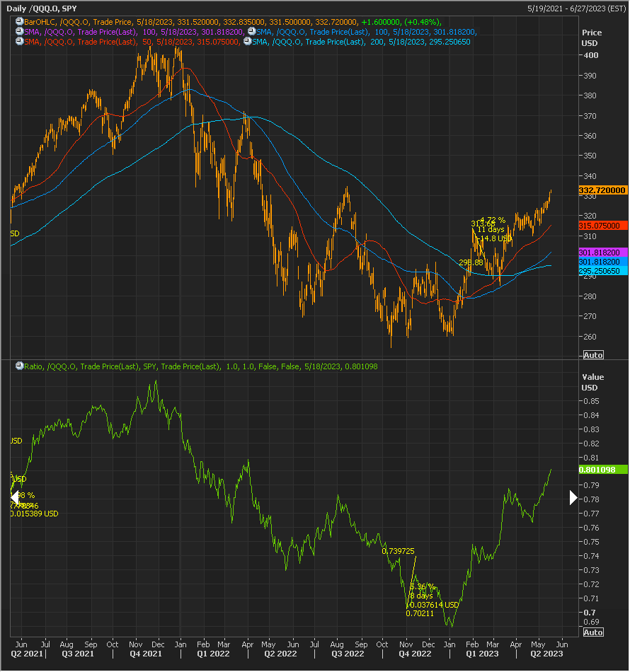This screenshot has height=672, width=630.
Task: Click the purple 301.818200 value tag
Action: pyautogui.click(x=603, y=253)
